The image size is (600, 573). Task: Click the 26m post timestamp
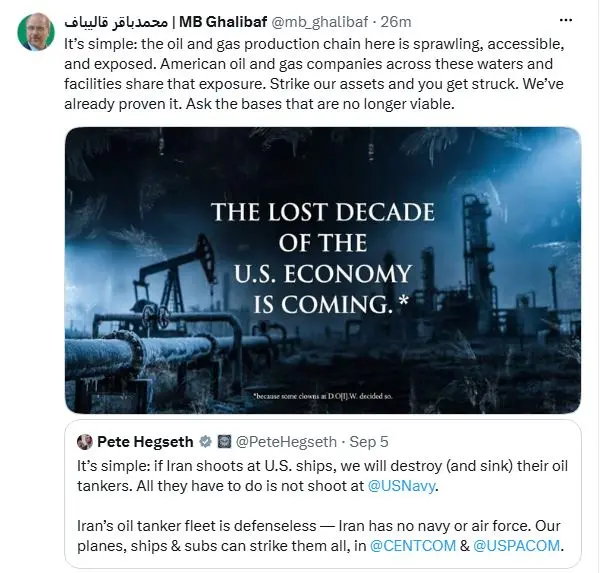click(x=396, y=22)
